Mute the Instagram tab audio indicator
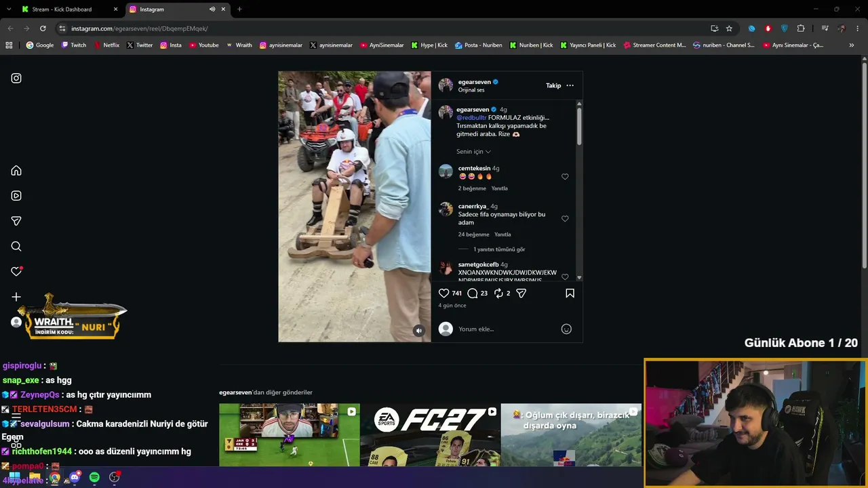Viewport: 868px width, 488px height. (212, 9)
